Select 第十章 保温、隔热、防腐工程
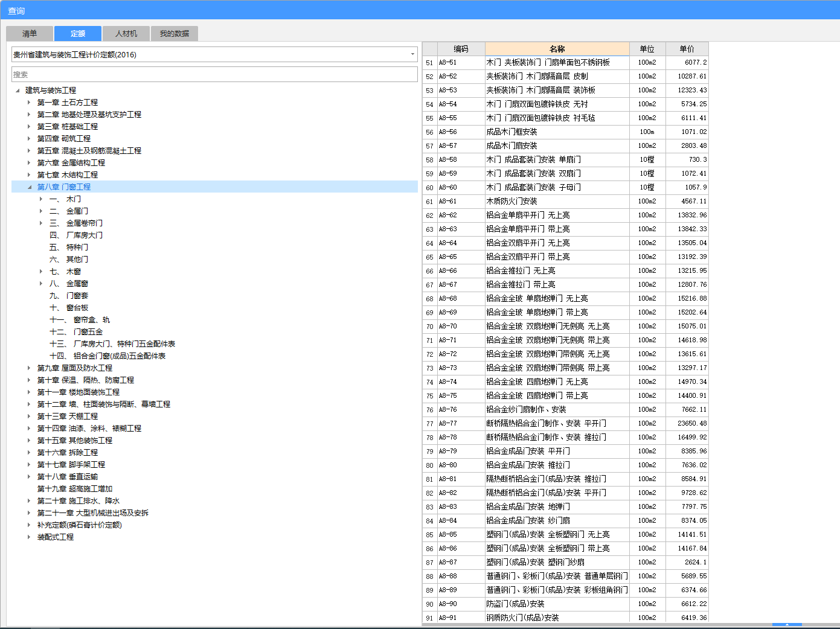Screen dimensions: 840x629 pos(86,380)
